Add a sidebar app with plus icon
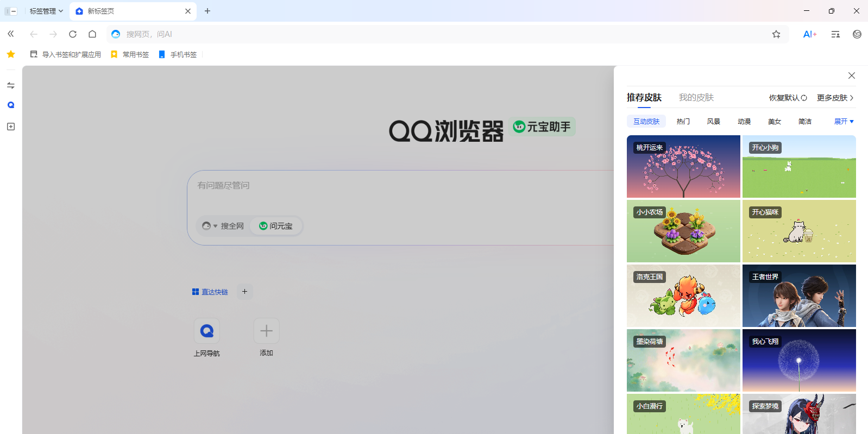The image size is (868, 434). (11, 127)
